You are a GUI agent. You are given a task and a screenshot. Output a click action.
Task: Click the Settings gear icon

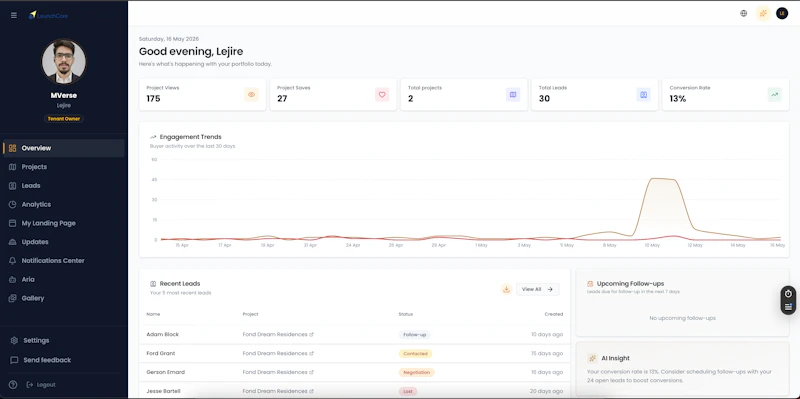tap(14, 340)
